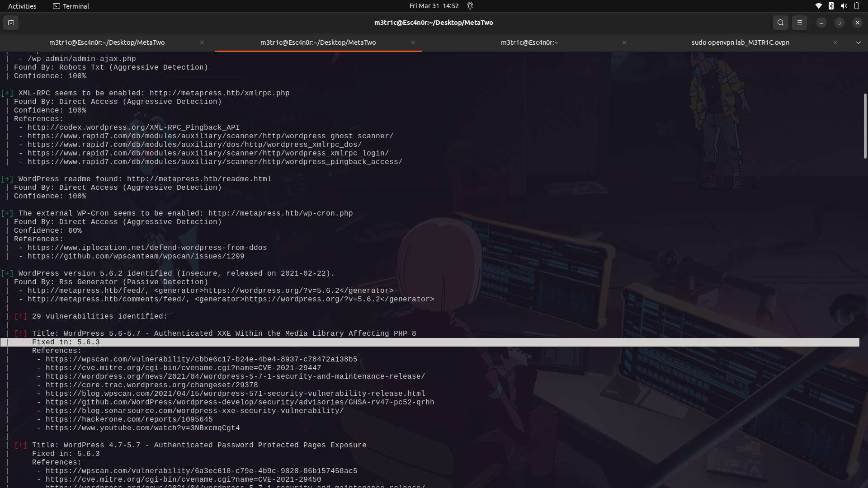868x488 pixels.
Task: Open the terminal search tool
Action: click(x=780, y=23)
